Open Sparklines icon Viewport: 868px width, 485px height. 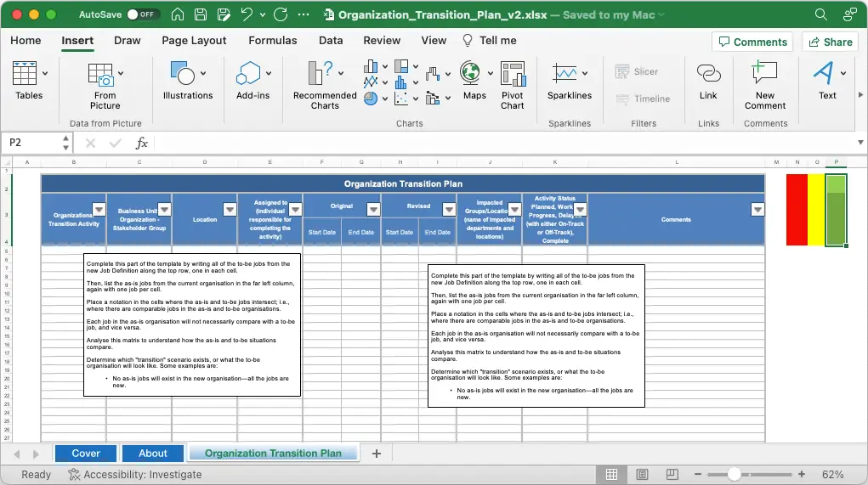pos(564,73)
